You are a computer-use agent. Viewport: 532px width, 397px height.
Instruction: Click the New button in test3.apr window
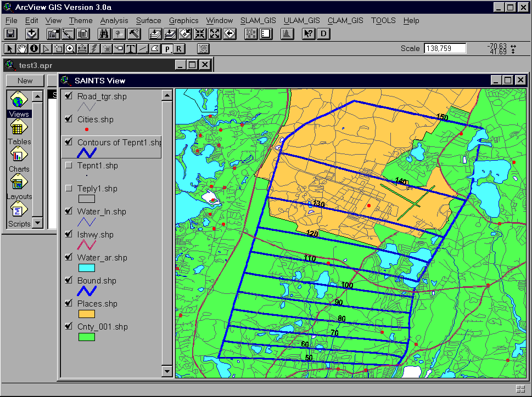(25, 81)
